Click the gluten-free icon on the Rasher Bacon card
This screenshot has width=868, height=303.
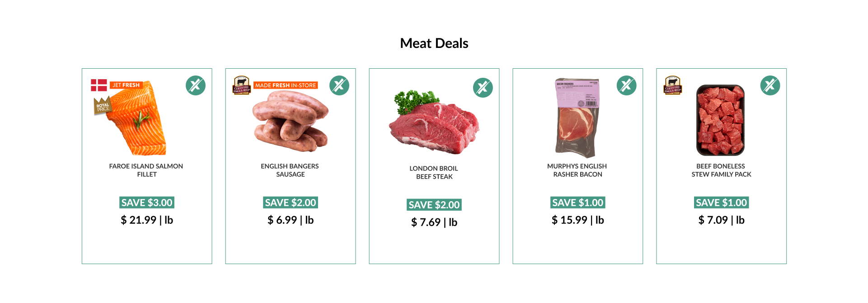(627, 85)
